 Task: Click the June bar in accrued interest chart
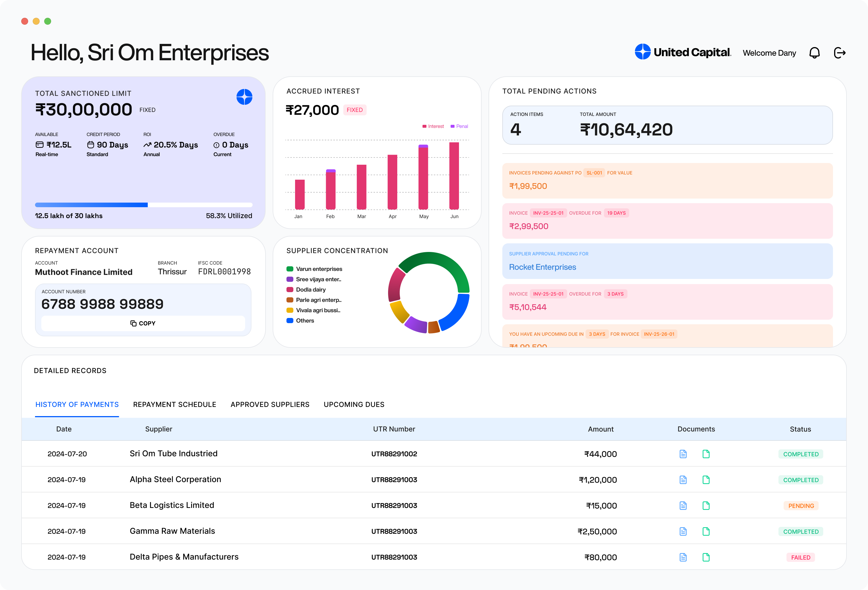[x=454, y=176]
